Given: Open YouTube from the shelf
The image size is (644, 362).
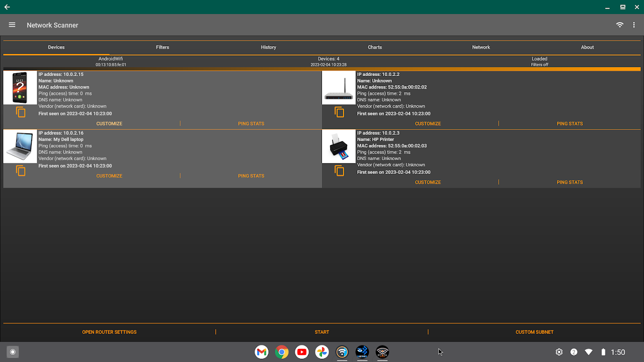Looking at the screenshot, I should [302, 352].
